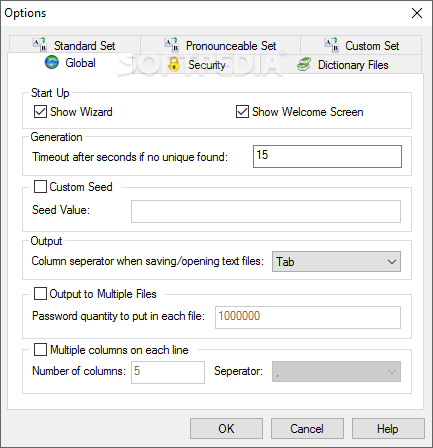
Task: Uncheck the Show Wizard checkbox
Action: pos(40,112)
